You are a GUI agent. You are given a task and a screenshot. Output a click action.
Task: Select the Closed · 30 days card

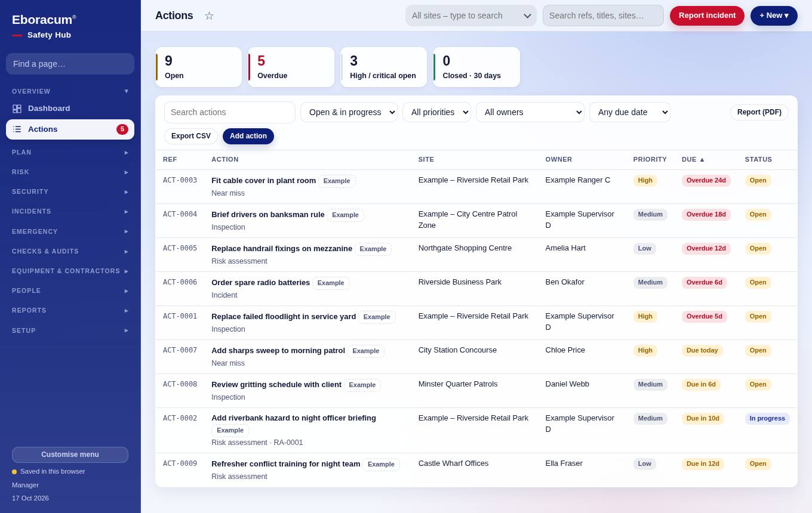(x=476, y=67)
